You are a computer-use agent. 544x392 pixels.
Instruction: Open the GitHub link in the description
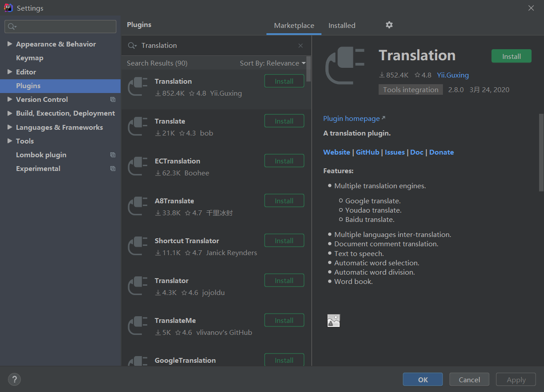(368, 152)
